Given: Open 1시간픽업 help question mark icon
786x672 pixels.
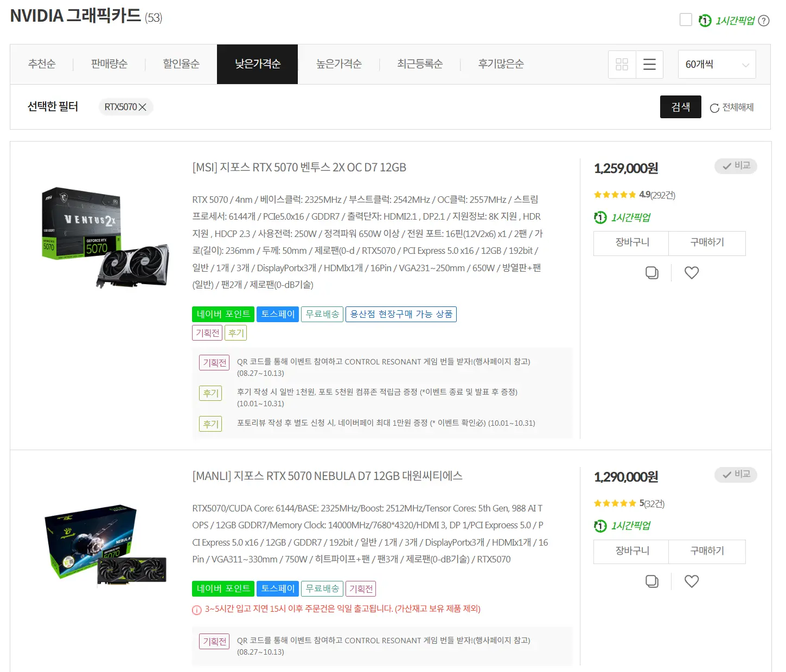Looking at the screenshot, I should pos(764,21).
